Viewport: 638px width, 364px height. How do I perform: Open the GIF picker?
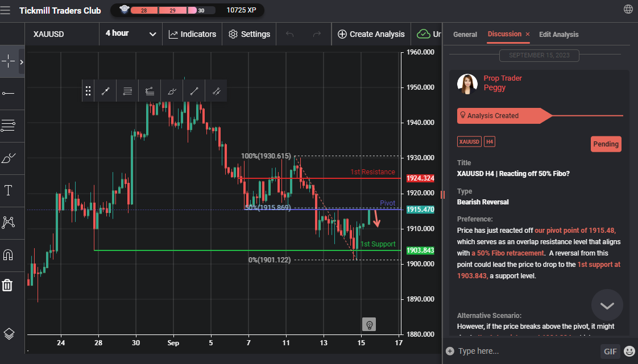tap(610, 351)
